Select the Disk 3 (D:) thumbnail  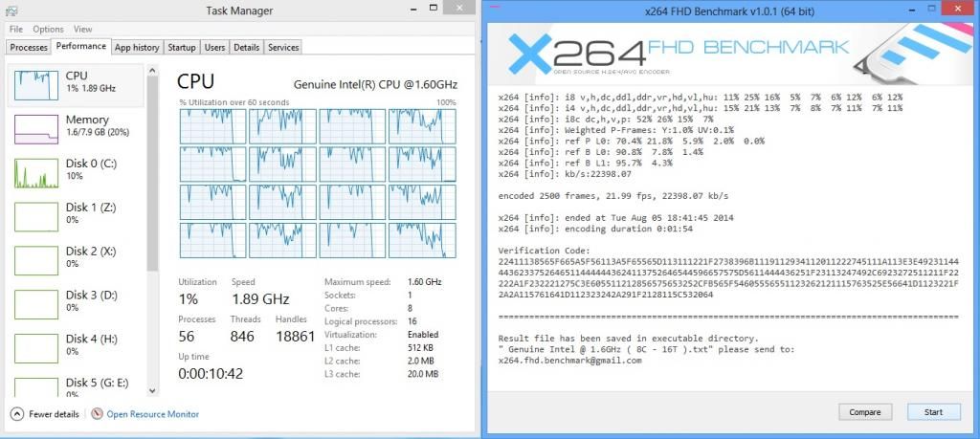tap(36, 304)
